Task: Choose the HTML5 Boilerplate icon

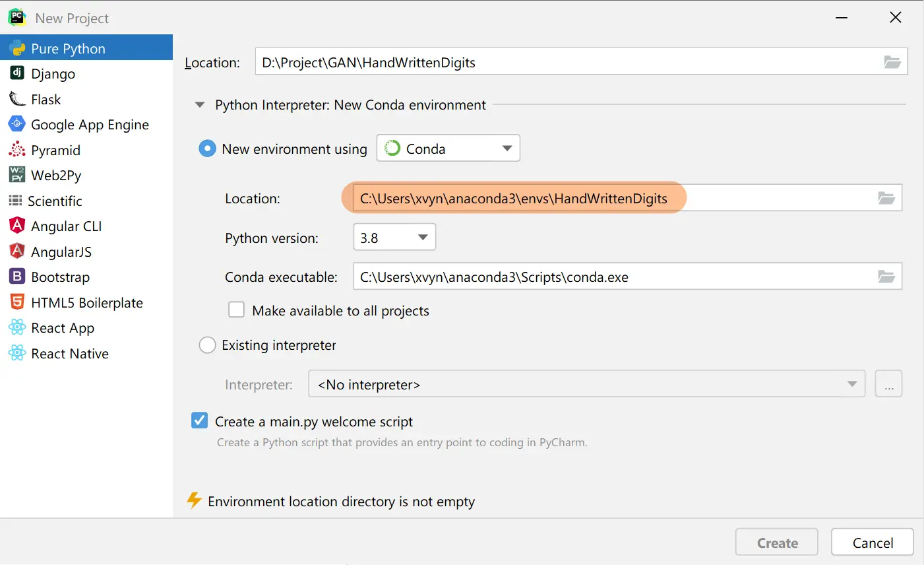Action: [x=17, y=302]
